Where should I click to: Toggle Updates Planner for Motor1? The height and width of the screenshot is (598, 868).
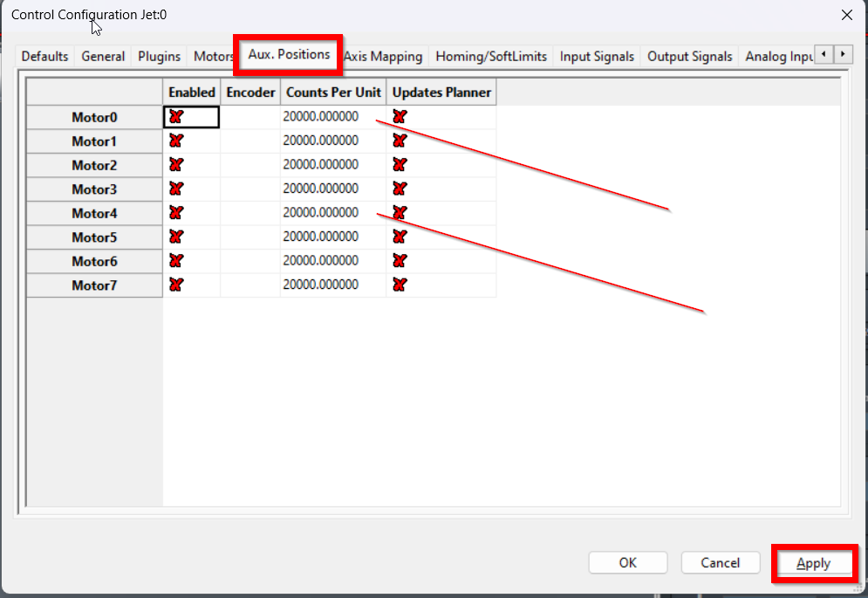[400, 141]
